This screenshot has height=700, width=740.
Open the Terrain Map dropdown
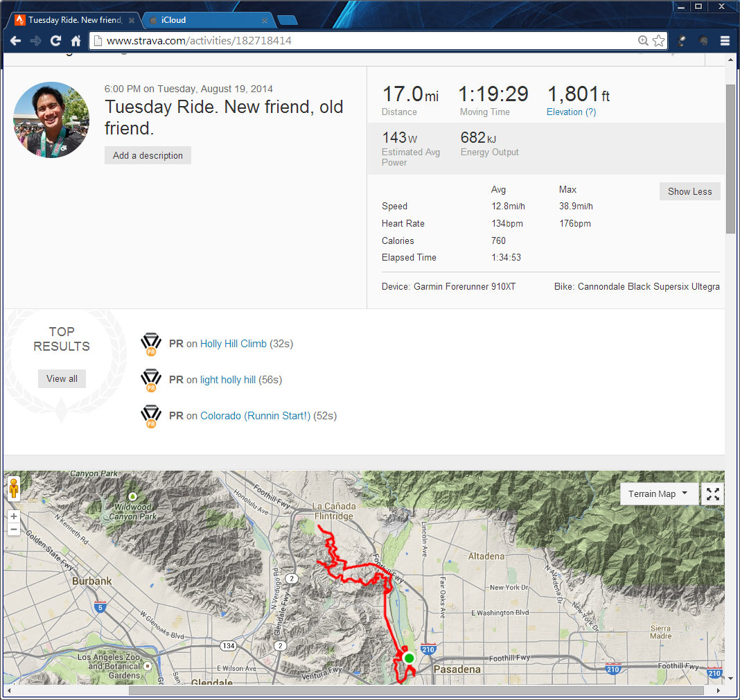click(658, 494)
